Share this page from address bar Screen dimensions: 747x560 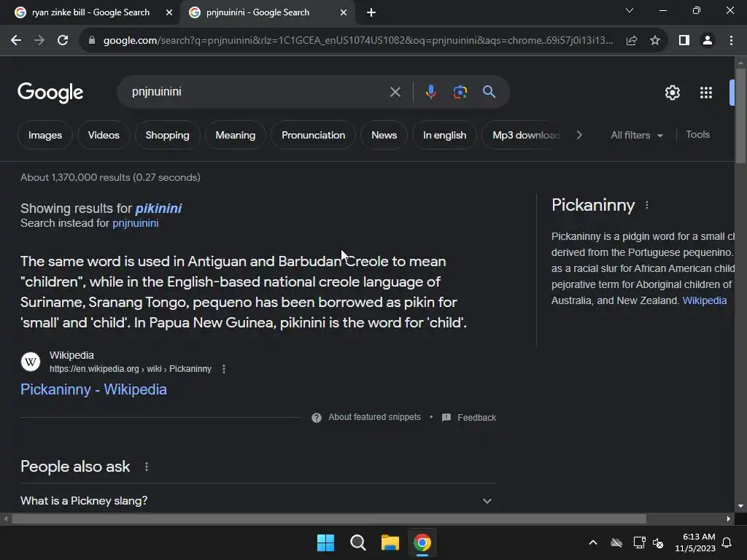[632, 41]
